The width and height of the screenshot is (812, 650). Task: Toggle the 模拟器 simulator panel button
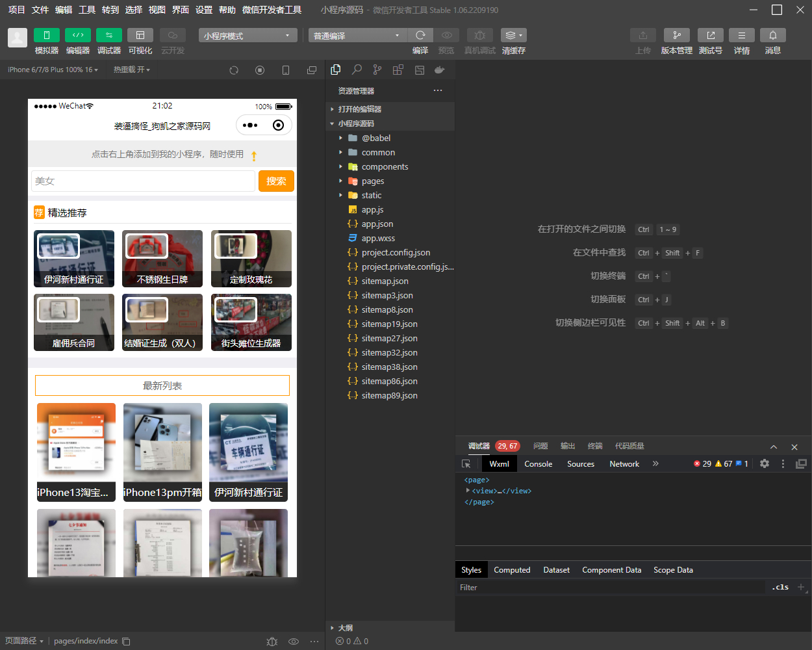pyautogui.click(x=47, y=35)
